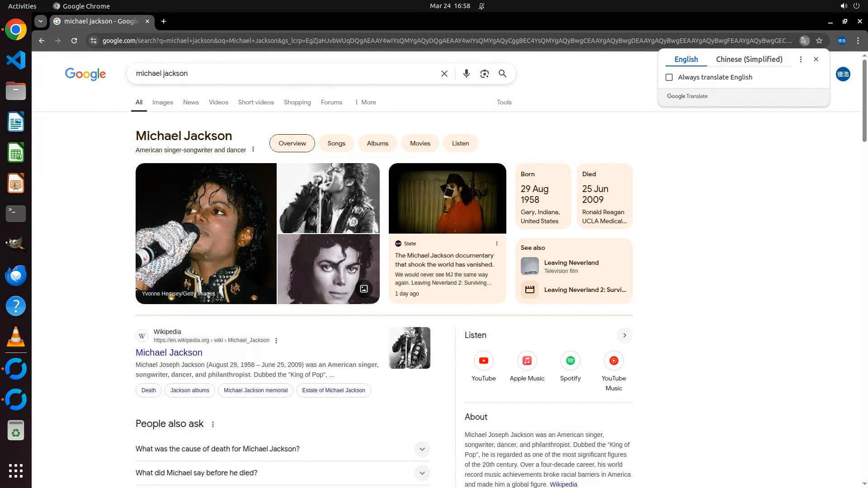Expand 'What did Michael say' question
Image resolution: width=868 pixels, height=488 pixels.
[x=421, y=473]
